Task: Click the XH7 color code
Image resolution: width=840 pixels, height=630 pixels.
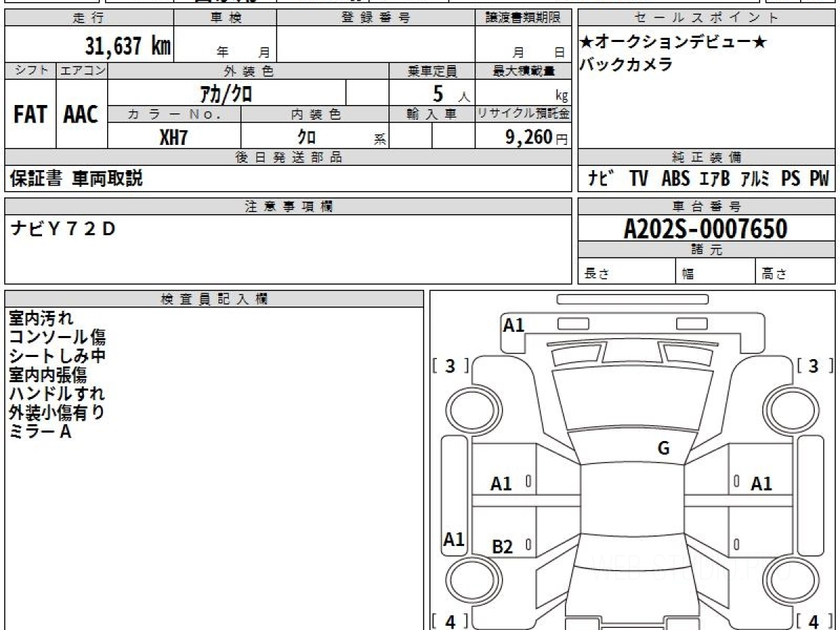Action: 174,137
